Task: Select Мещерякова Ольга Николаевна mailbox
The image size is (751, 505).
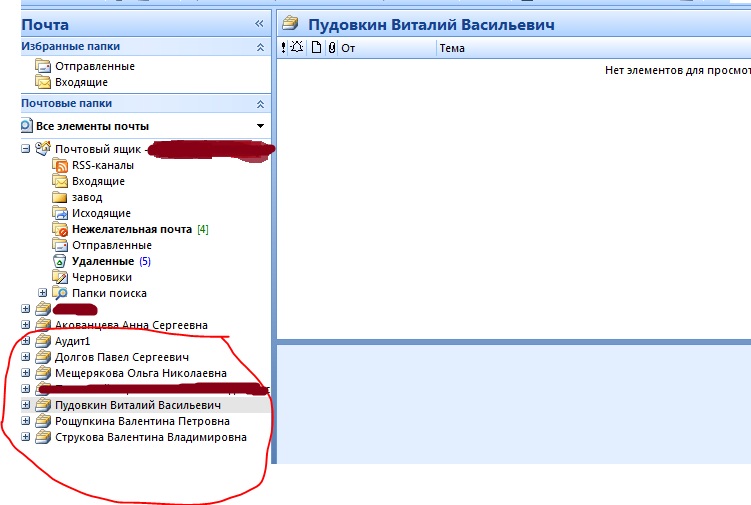Action: coord(141,373)
